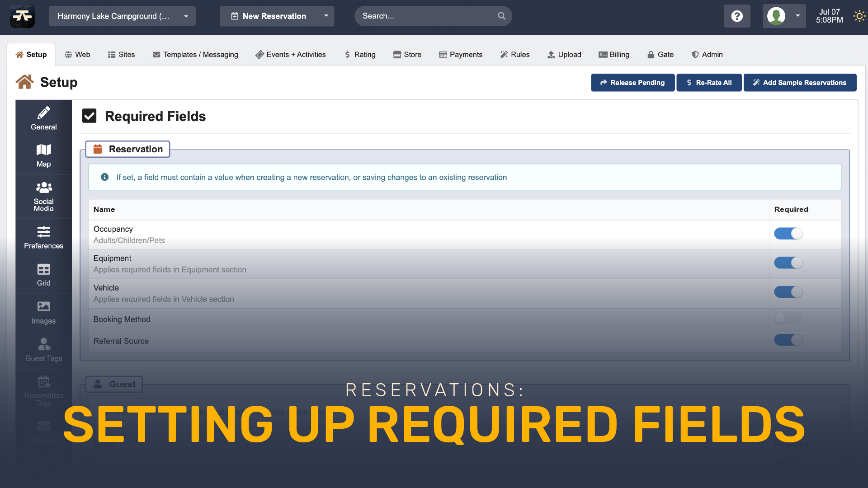Click the Required Fields checkmark box
The width and height of the screenshot is (868, 488).
click(x=89, y=116)
